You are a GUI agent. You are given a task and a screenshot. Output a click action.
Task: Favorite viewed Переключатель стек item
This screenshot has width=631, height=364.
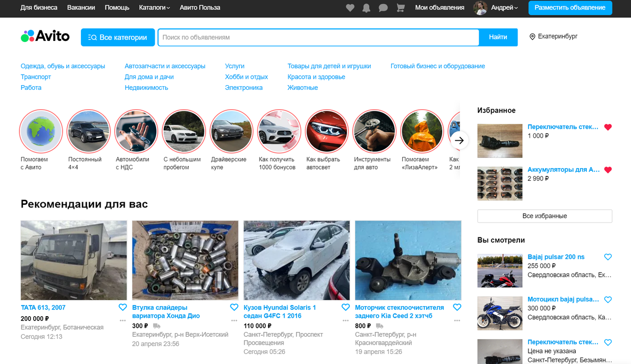[608, 342]
